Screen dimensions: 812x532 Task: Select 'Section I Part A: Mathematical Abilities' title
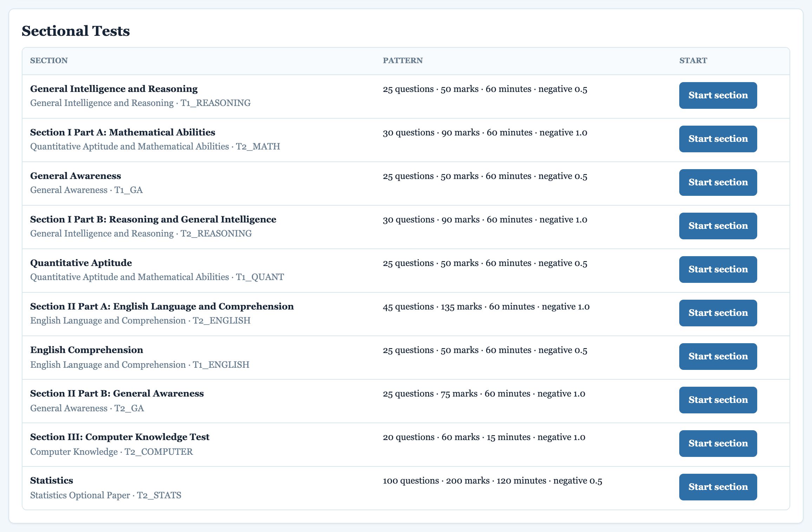[x=123, y=132]
